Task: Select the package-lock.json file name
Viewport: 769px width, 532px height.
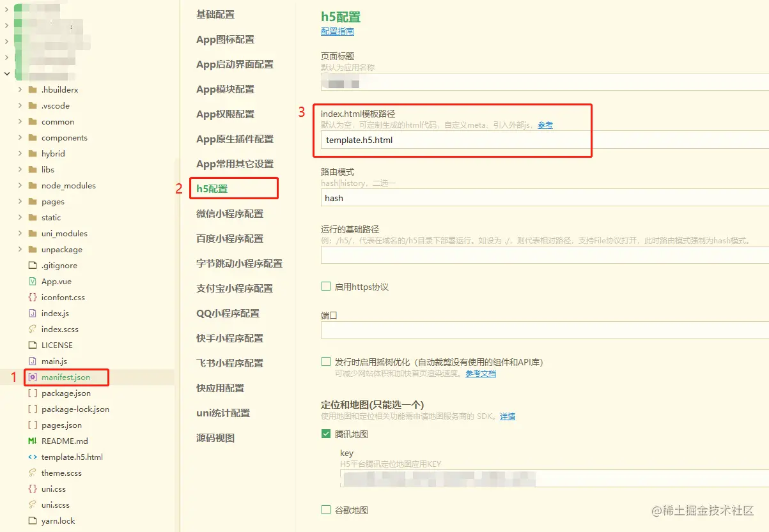Action: pyautogui.click(x=75, y=409)
